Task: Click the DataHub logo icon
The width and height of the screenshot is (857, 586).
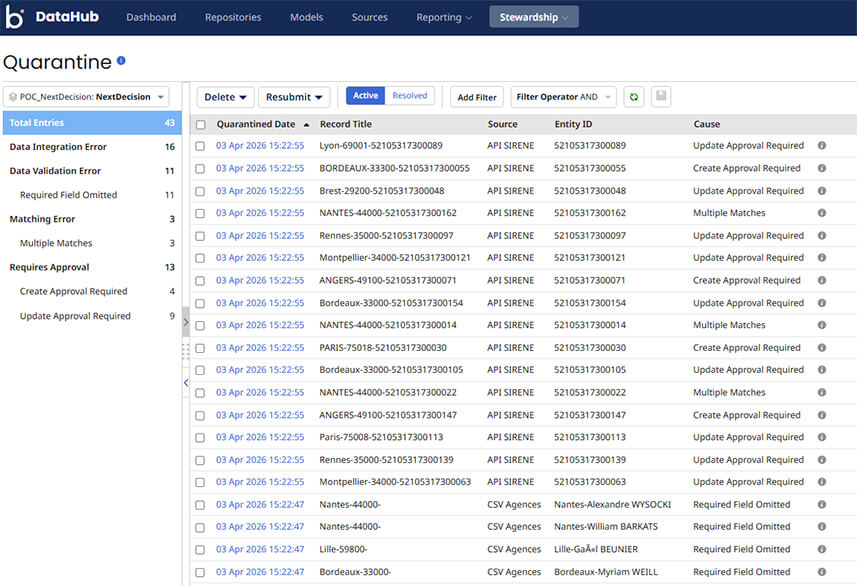Action: (x=15, y=16)
